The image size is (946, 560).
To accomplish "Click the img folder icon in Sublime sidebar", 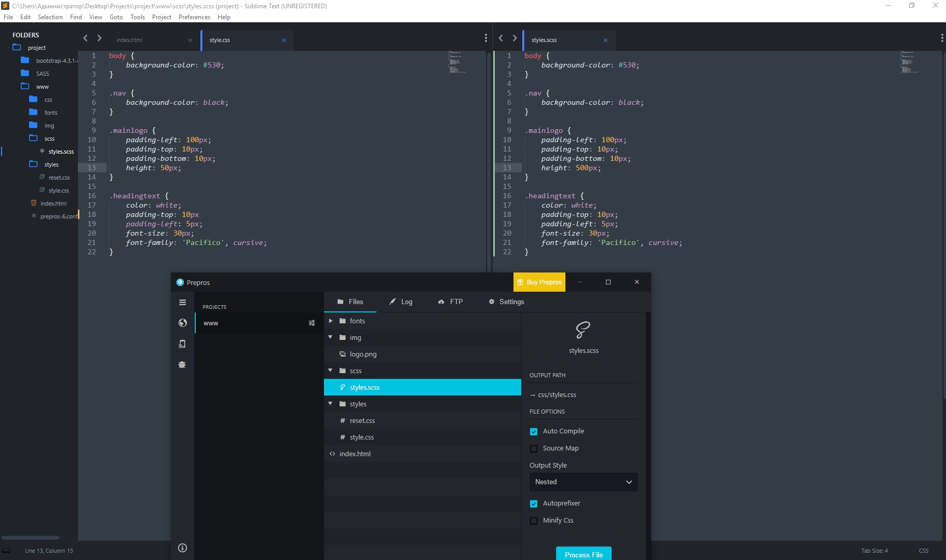I will click(33, 125).
